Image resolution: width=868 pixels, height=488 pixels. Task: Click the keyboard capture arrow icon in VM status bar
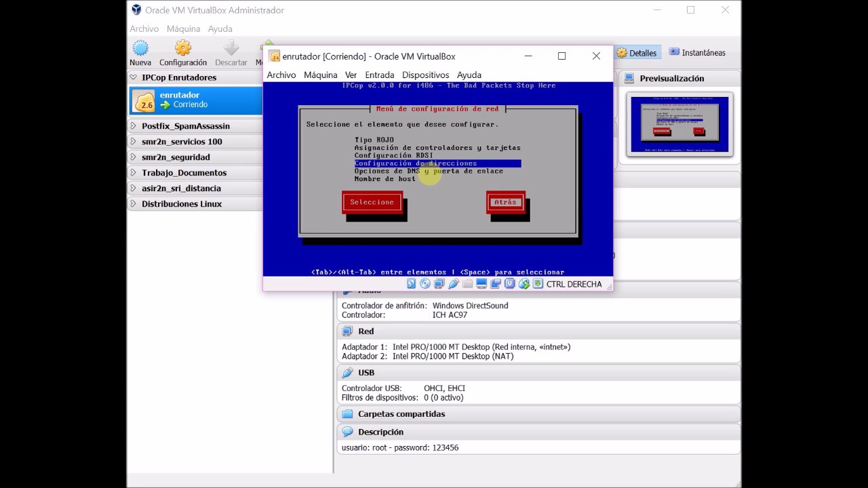click(538, 284)
